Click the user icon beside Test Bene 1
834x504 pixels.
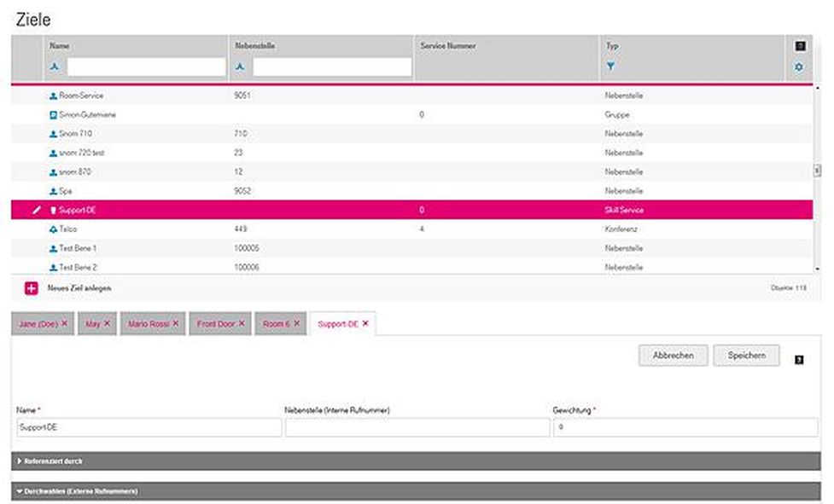click(53, 249)
